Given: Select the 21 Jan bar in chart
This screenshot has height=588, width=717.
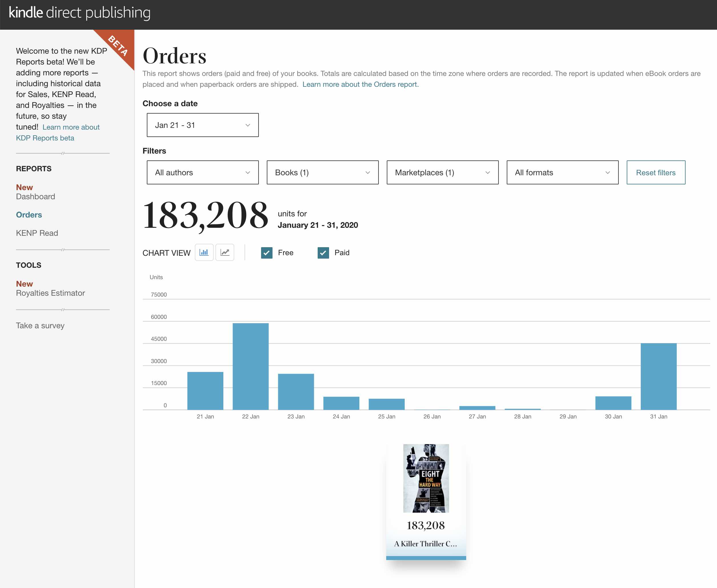Looking at the screenshot, I should click(205, 391).
